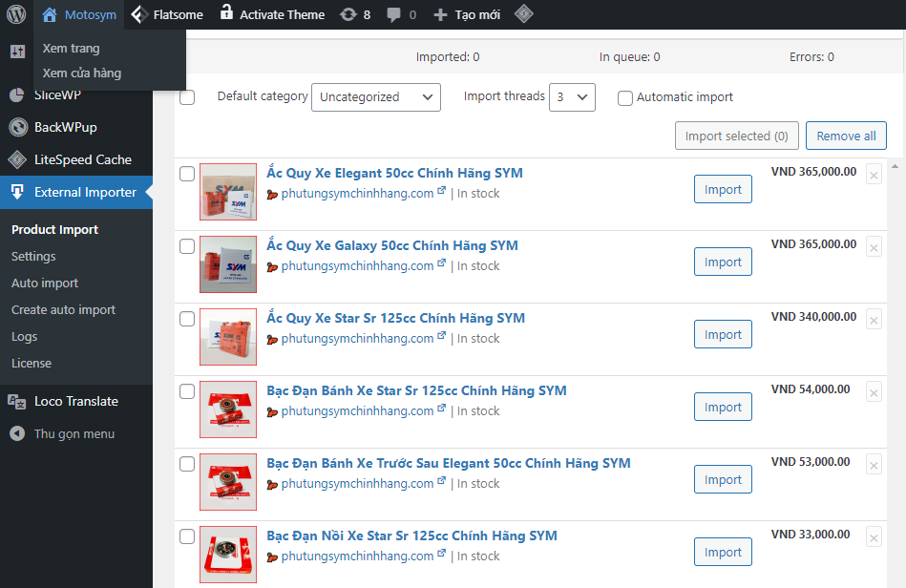This screenshot has height=588, width=906.
Task: Open the Default category dropdown
Action: (x=375, y=97)
